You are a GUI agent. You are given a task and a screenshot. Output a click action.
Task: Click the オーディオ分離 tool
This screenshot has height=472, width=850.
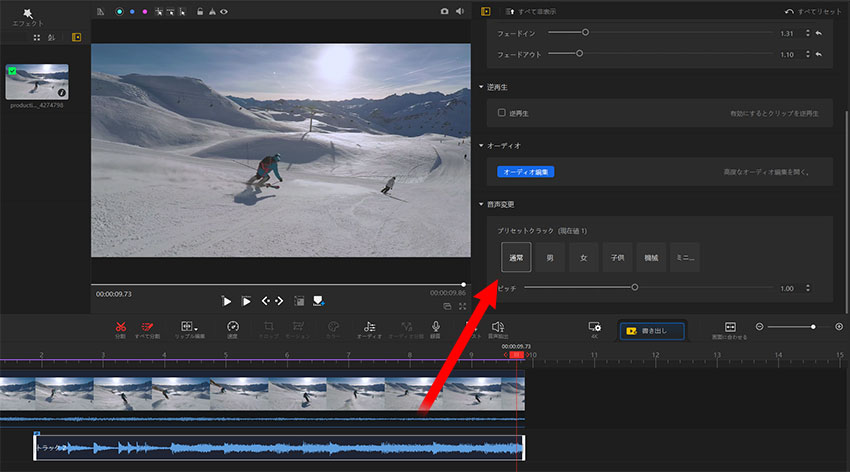click(x=406, y=329)
